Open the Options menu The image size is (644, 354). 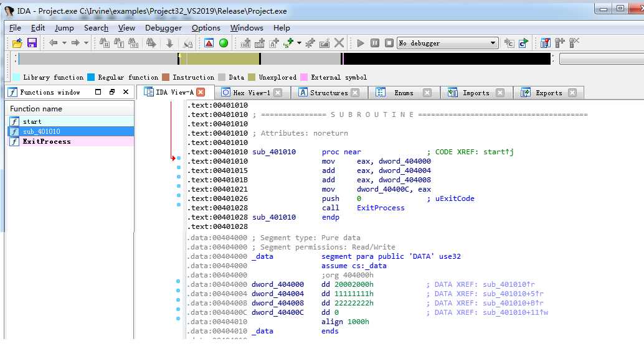pyautogui.click(x=206, y=28)
